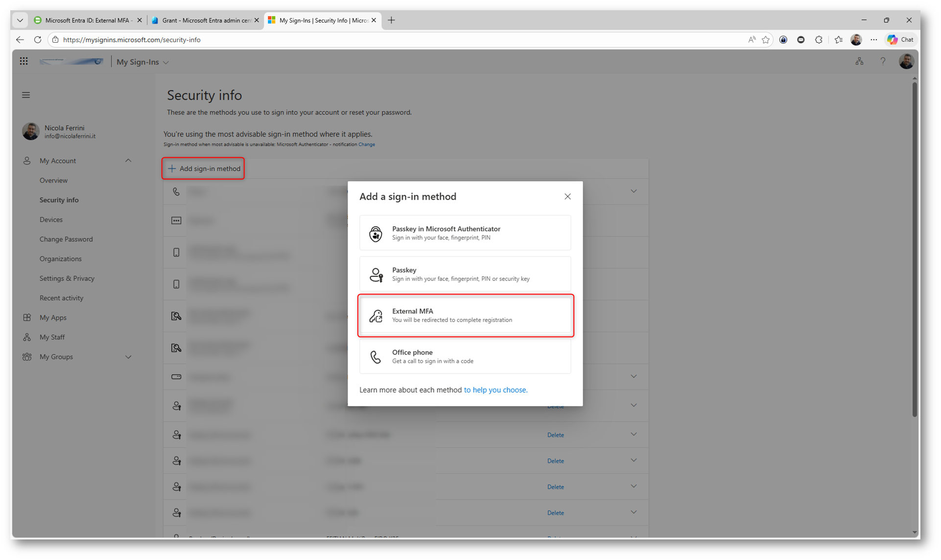Follow the 'to help you choose' link
The height and width of the screenshot is (560, 941).
[x=495, y=390]
